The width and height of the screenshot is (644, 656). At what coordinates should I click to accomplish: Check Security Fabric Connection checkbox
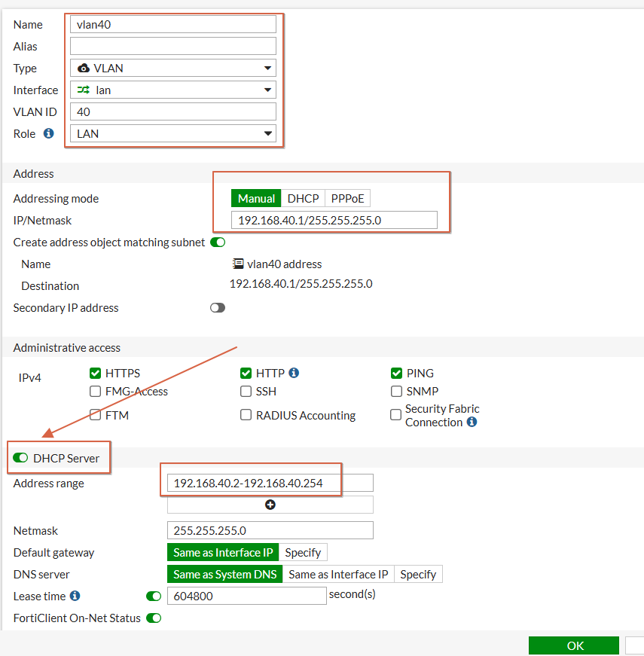coord(395,414)
